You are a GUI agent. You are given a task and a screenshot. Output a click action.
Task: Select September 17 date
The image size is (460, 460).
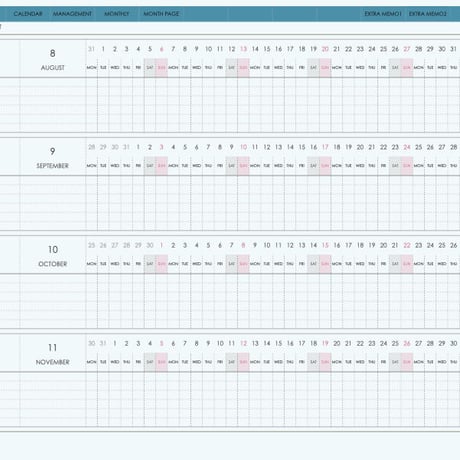click(325, 147)
